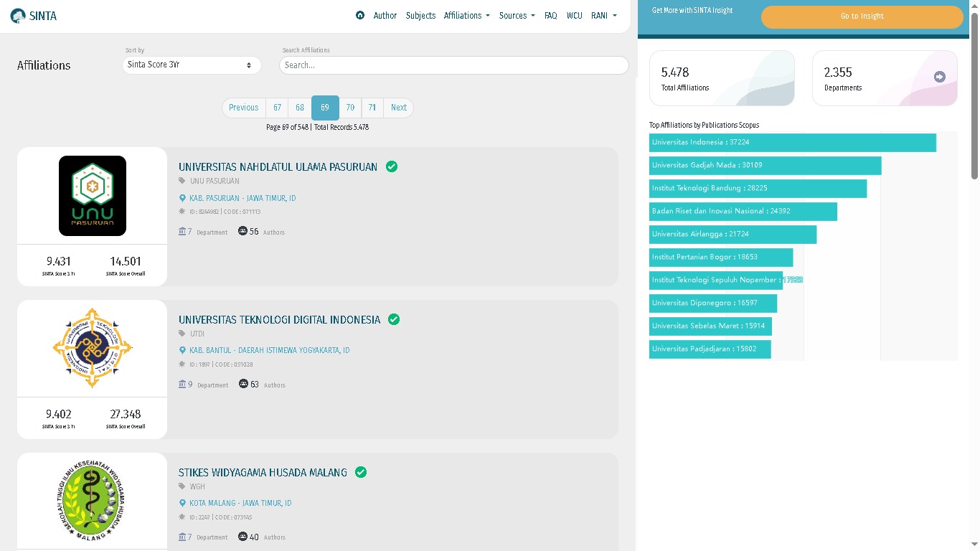Click verified badge beside STIKES Widyagama Husada Malang
The width and height of the screenshot is (980, 551).
[x=361, y=472]
